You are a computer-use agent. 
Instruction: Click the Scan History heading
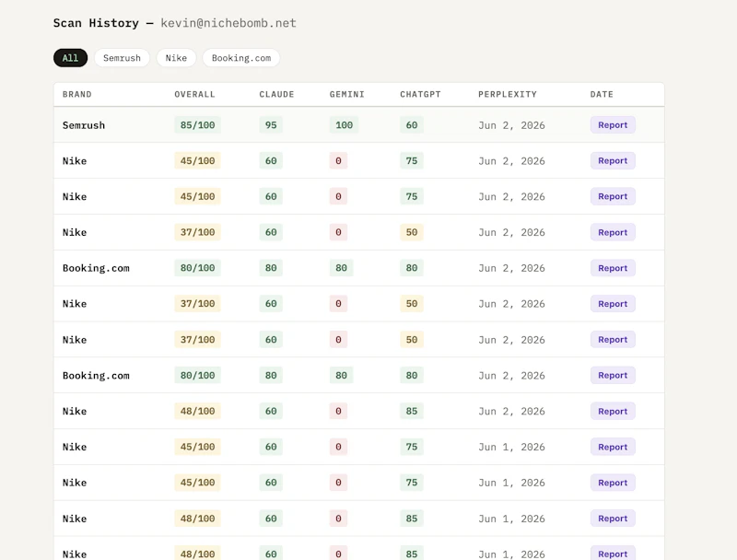coord(96,23)
